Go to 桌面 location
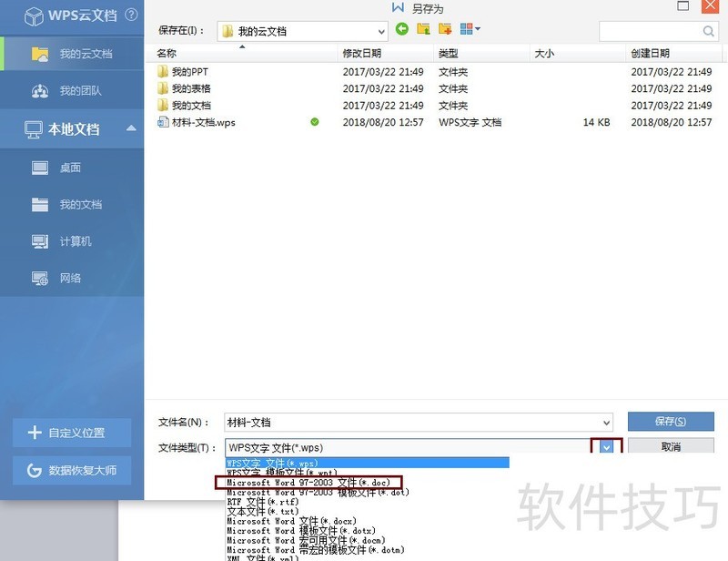Viewport: 728px width, 561px height. (72, 168)
